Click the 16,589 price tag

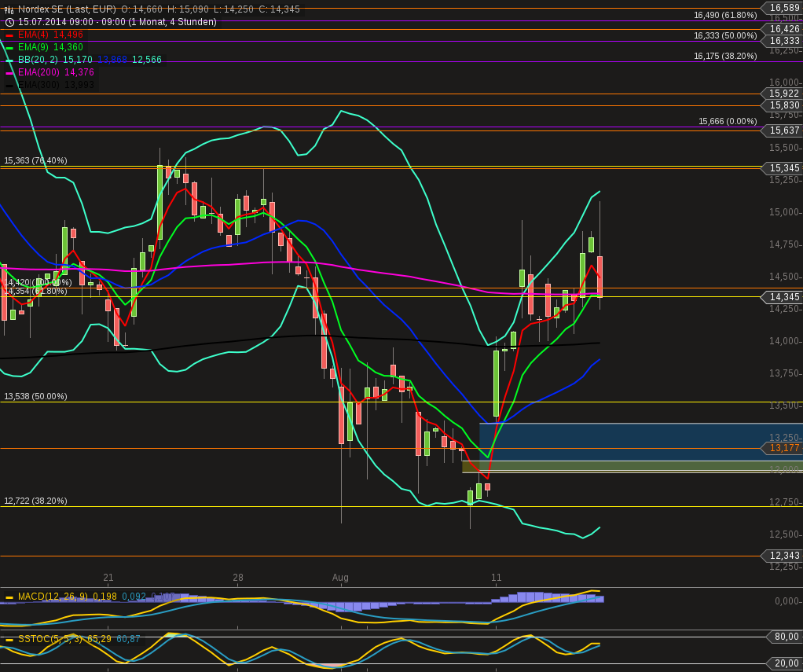(x=782, y=8)
